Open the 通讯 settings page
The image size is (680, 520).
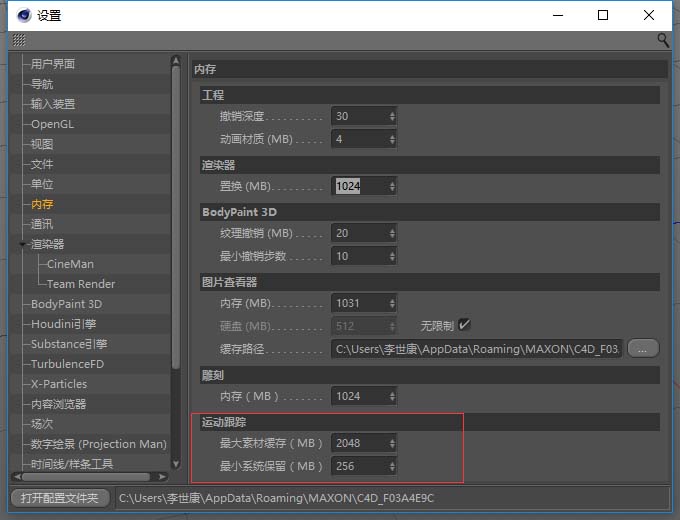point(42,224)
